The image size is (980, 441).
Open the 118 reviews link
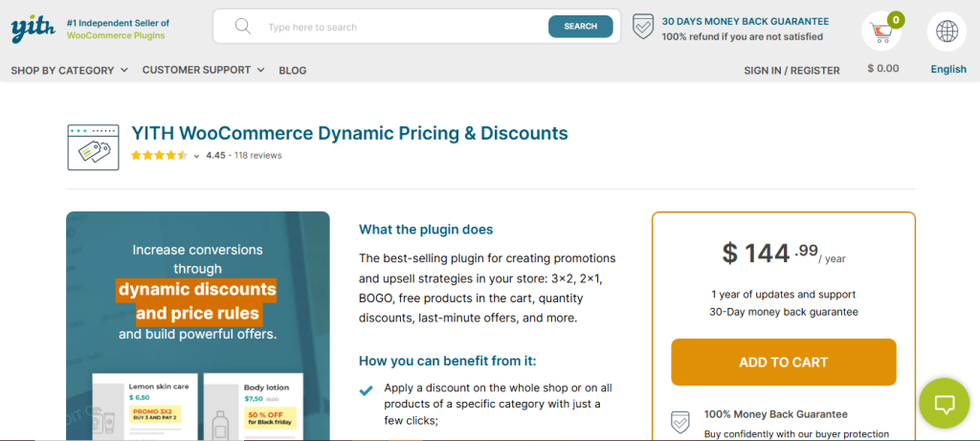[258, 156]
